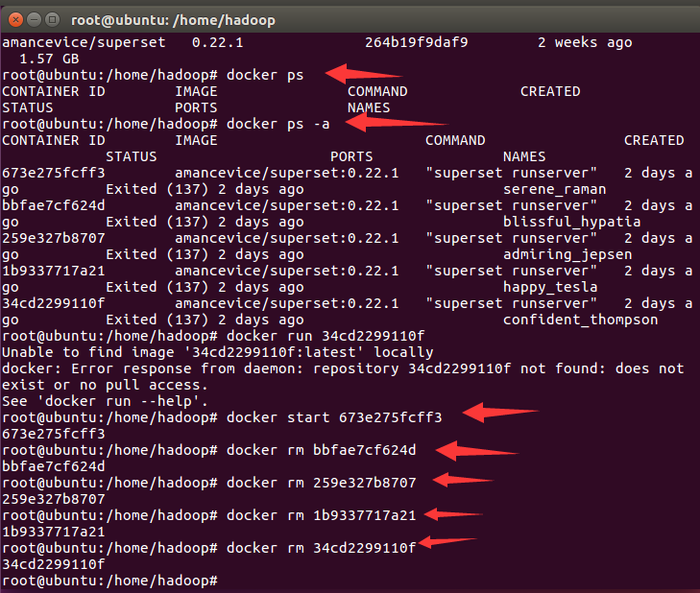Click the 34cd2299110f output on the last result line
The width and height of the screenshot is (700, 593).
54,564
